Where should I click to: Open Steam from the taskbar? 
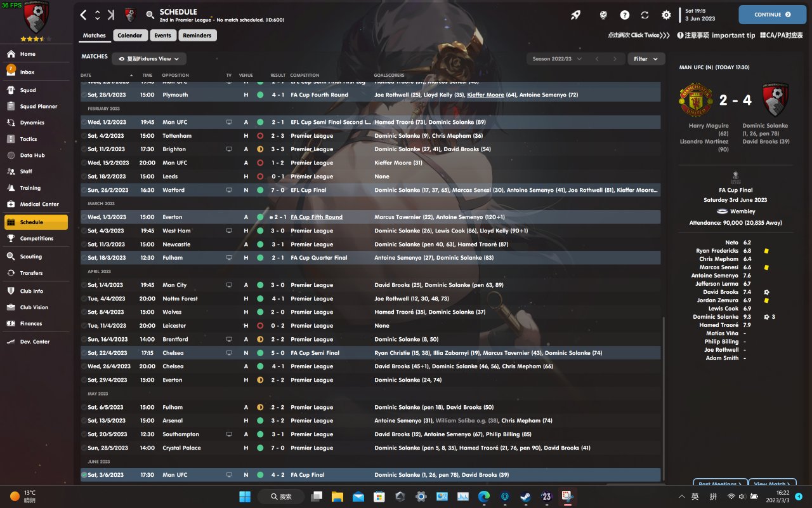(x=526, y=497)
